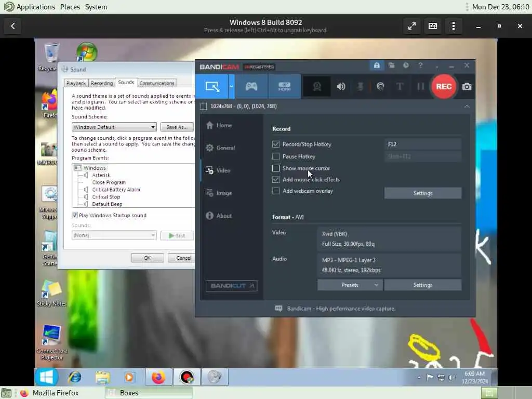This screenshot has width=532, height=399.
Task: Open Firefox from Windows taskbar
Action: click(x=158, y=377)
